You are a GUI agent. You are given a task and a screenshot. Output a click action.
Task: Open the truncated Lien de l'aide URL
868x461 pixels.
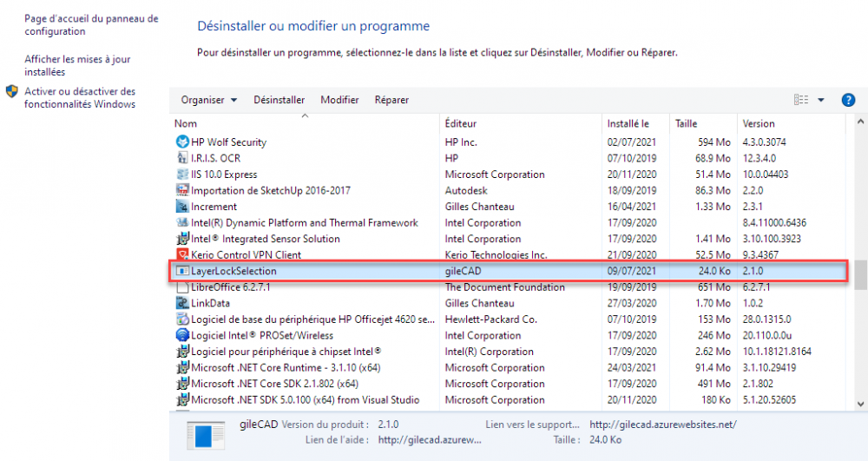(x=430, y=440)
